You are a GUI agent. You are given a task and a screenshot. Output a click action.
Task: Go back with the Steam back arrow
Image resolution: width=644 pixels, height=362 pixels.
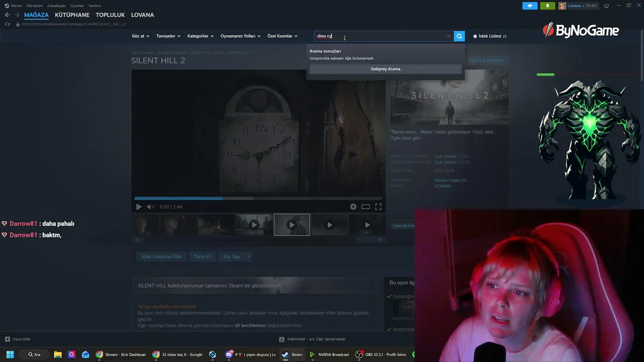pos(7,15)
